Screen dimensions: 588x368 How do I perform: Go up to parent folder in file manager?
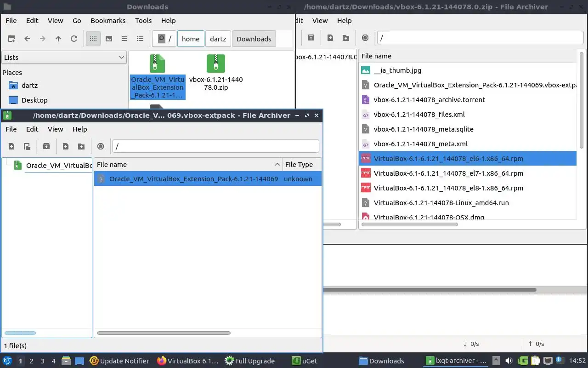click(58, 39)
